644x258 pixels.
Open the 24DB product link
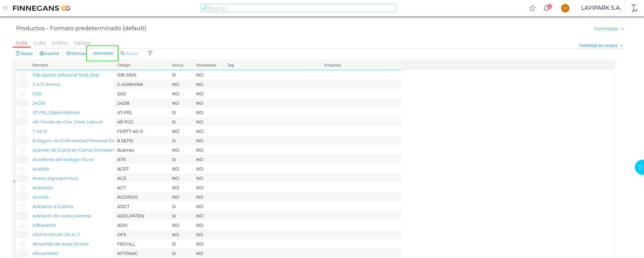pyautogui.click(x=39, y=103)
